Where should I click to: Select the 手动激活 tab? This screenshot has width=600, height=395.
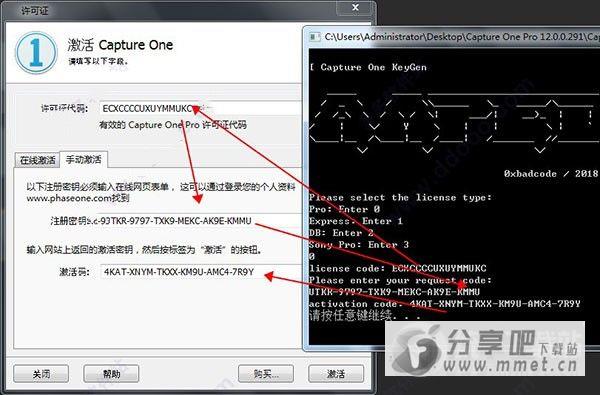click(x=83, y=159)
